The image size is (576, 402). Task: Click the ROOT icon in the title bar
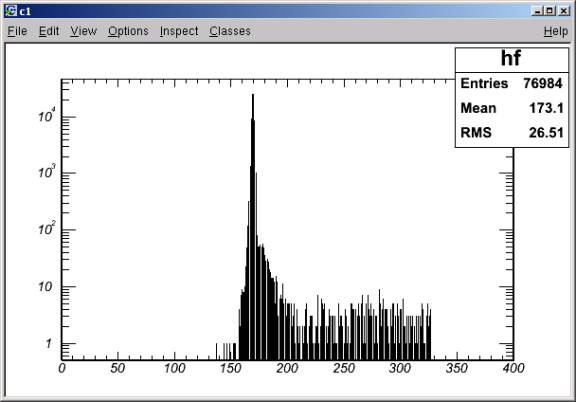pyautogui.click(x=11, y=11)
